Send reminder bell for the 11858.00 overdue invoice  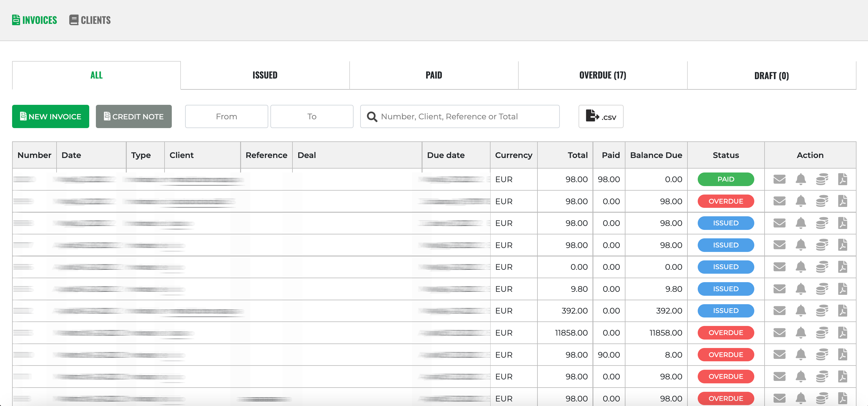tap(801, 333)
